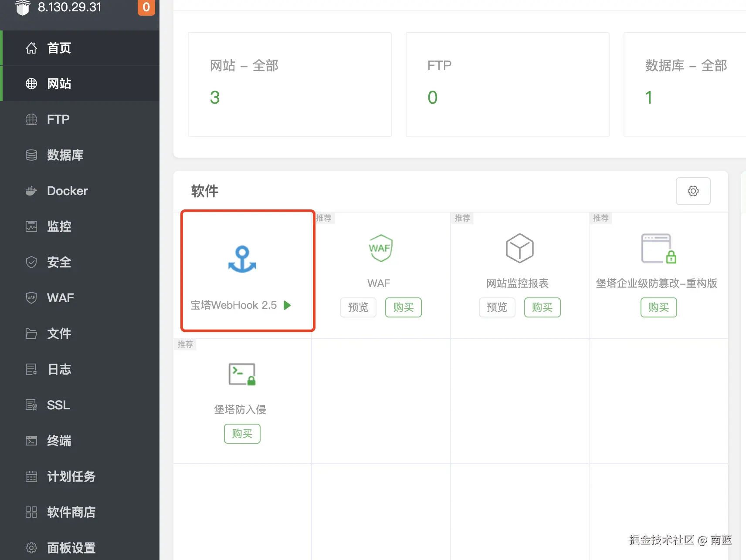Click the terminal lock icon for 堡塔防入侵
This screenshot has height=560, width=746.
click(242, 374)
